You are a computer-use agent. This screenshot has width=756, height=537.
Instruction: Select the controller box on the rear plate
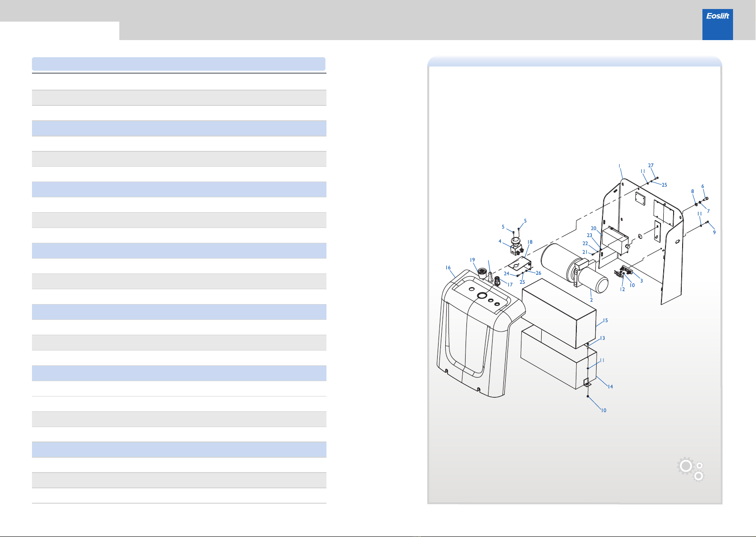tap(615, 241)
